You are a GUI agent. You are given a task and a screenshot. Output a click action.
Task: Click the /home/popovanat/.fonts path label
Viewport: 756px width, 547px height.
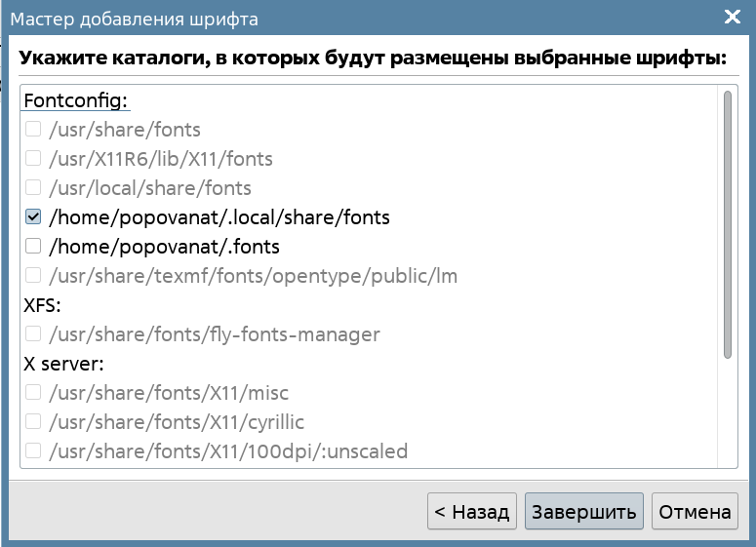pos(164,247)
